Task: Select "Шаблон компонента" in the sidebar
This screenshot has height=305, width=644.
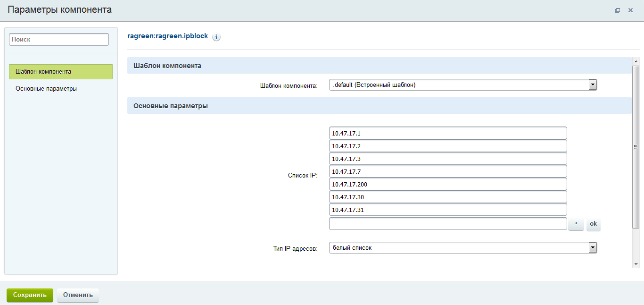Action: tap(60, 71)
